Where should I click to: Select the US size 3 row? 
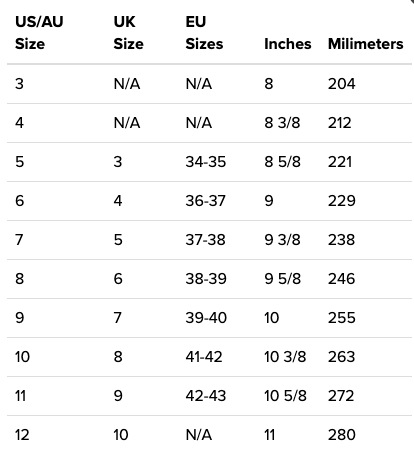point(209,84)
